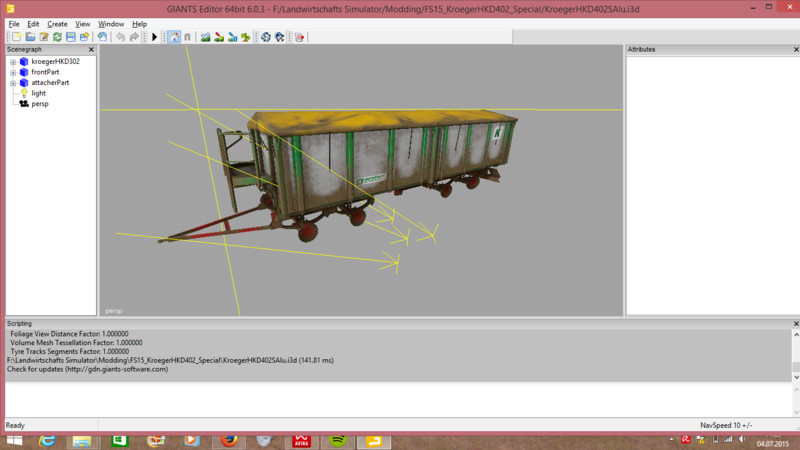800x450 pixels.
Task: Toggle the home navigation mode icon
Action: (174, 37)
